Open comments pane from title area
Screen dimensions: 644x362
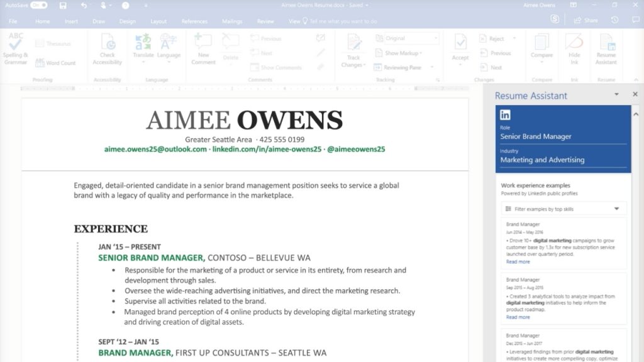(635, 19)
